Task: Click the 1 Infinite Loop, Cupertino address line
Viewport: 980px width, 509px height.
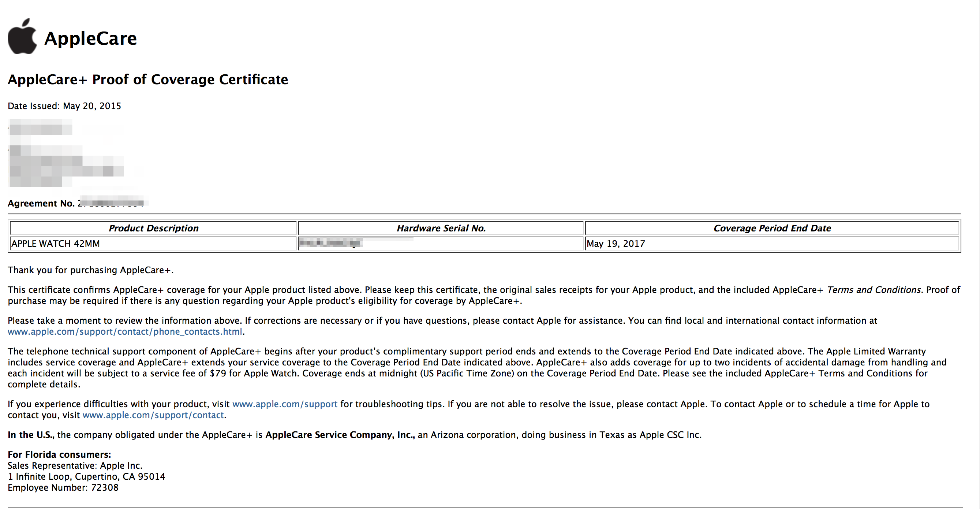Action: [x=86, y=477]
